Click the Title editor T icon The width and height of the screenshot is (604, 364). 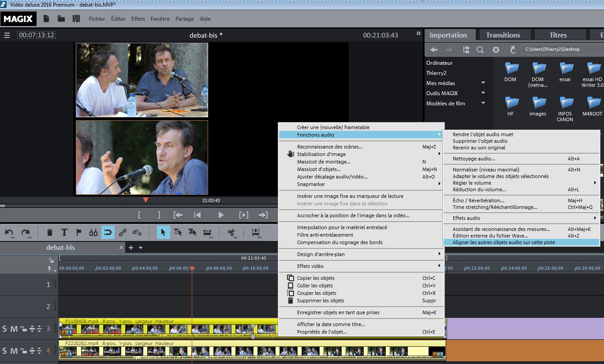pos(64,232)
